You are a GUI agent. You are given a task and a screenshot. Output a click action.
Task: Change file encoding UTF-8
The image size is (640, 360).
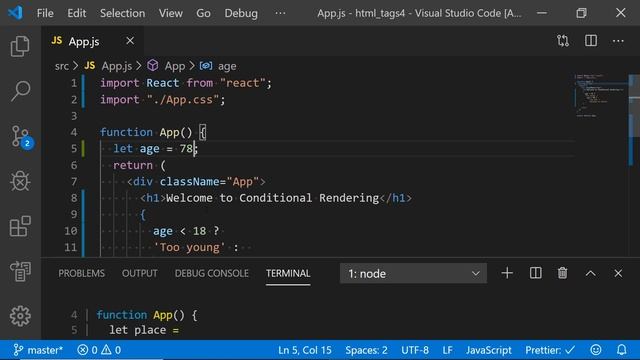415,350
